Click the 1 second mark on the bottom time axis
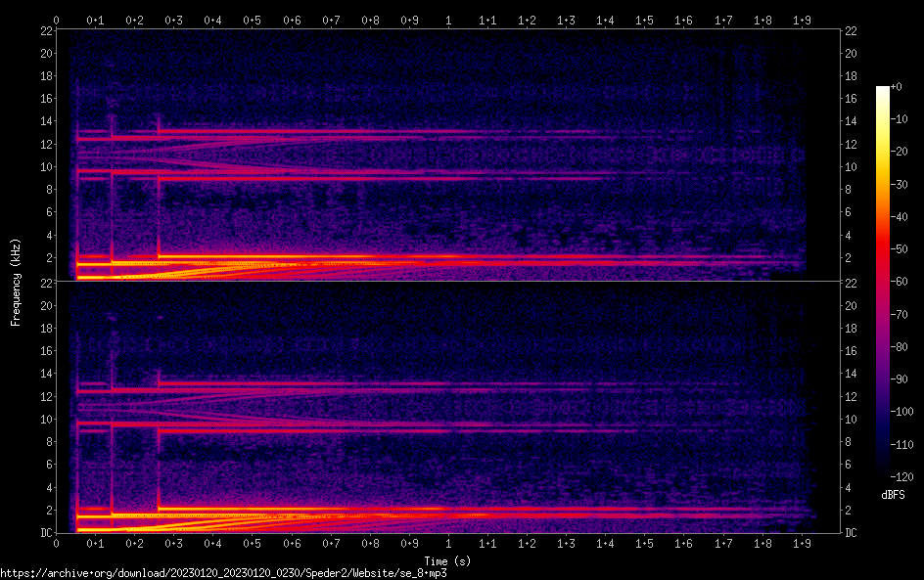Viewport: 924px width, 580px height. (448, 543)
